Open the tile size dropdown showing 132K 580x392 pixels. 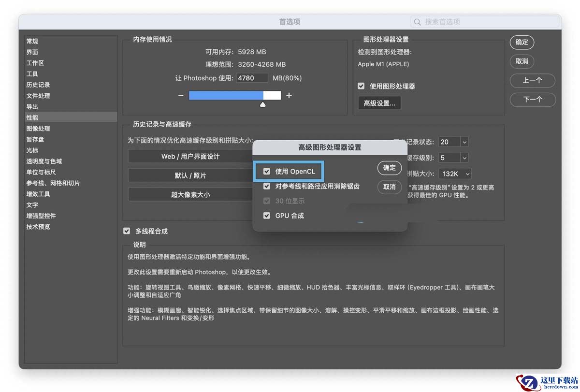(x=455, y=174)
